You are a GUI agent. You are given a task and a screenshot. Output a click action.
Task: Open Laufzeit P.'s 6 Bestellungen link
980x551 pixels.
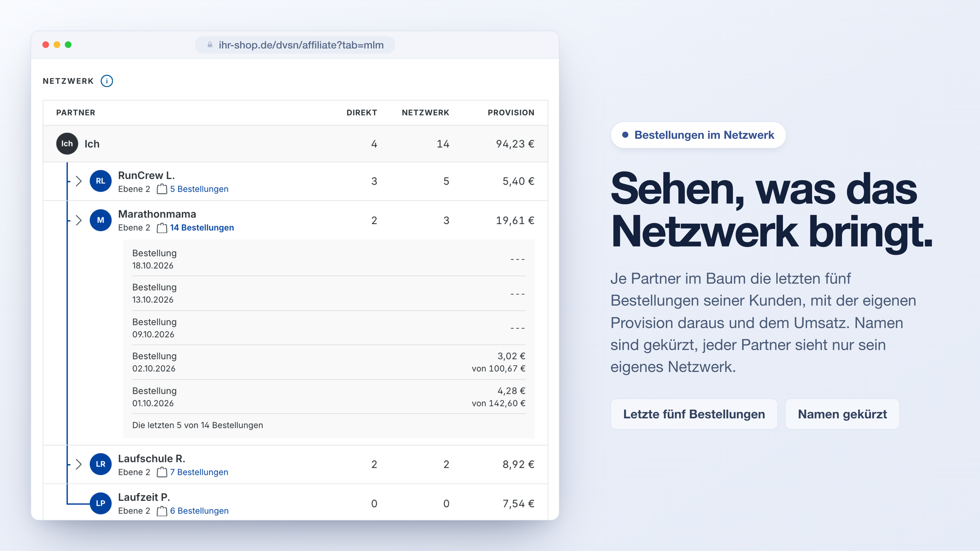tap(199, 511)
